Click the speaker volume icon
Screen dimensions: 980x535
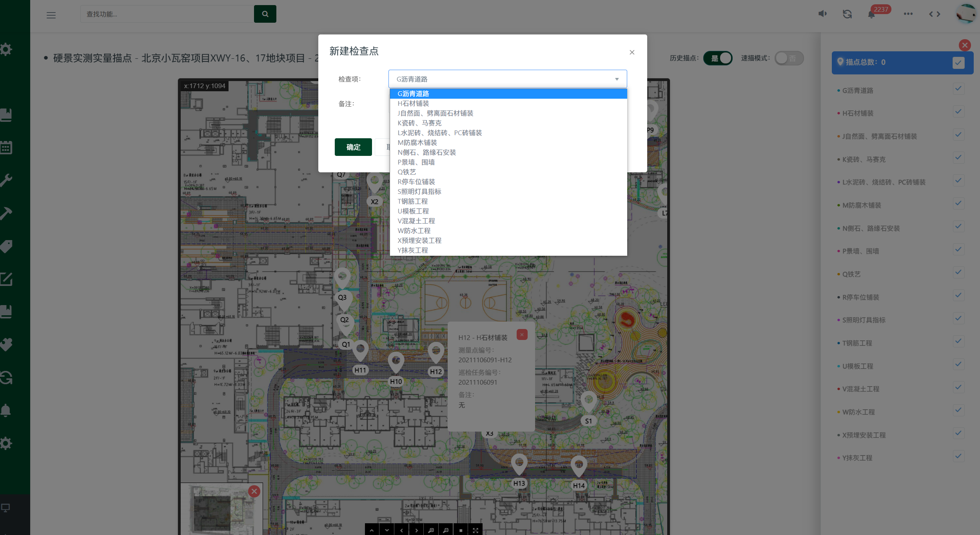[822, 14]
